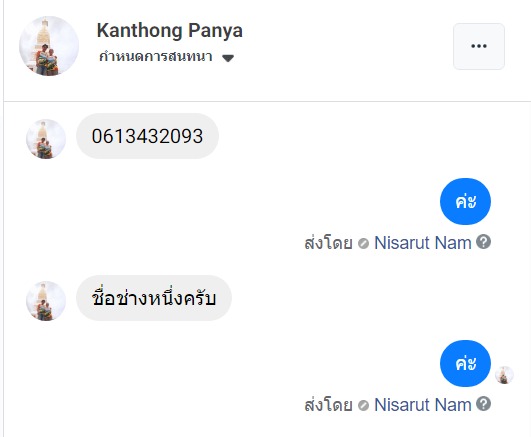This screenshot has height=437, width=531.
Task: Select the first blue ค่ะ reply bubble
Action: pos(465,202)
